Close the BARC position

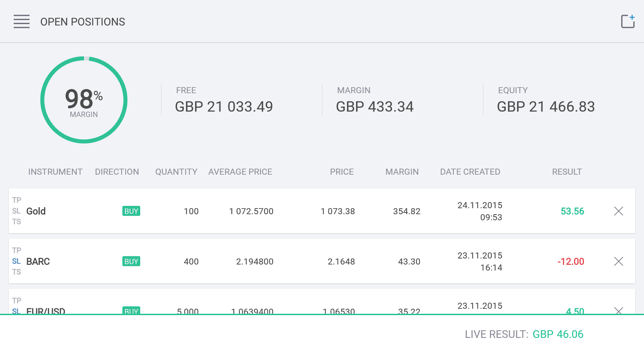tap(618, 262)
